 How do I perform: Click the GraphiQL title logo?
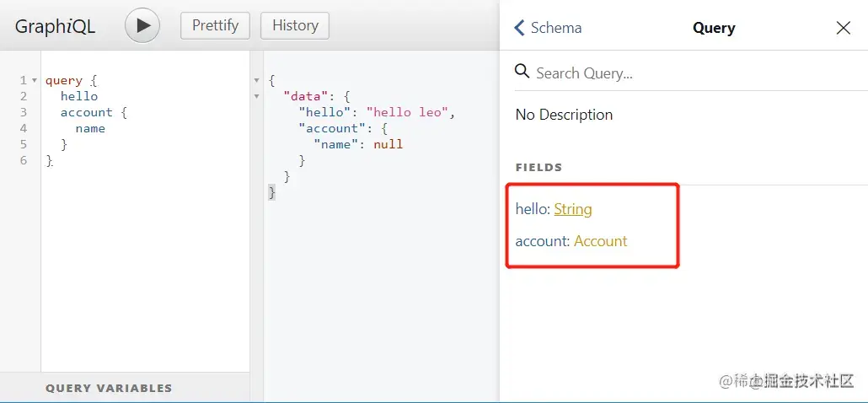[56, 26]
